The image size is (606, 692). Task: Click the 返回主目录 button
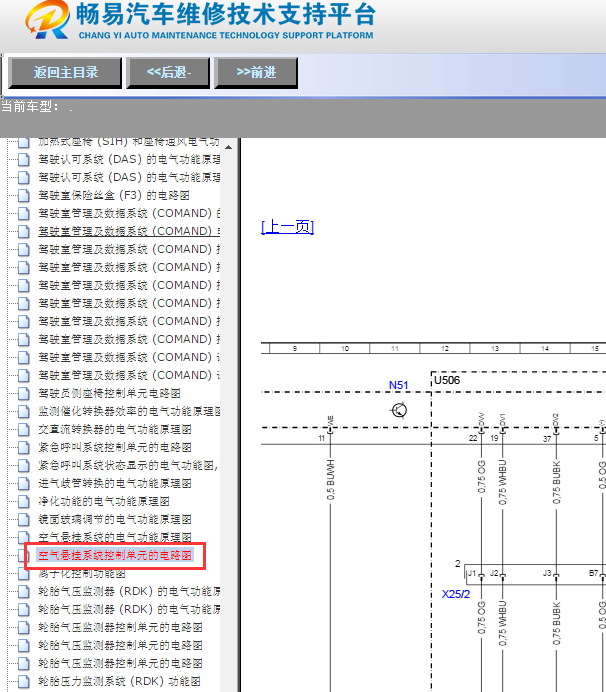[65, 72]
